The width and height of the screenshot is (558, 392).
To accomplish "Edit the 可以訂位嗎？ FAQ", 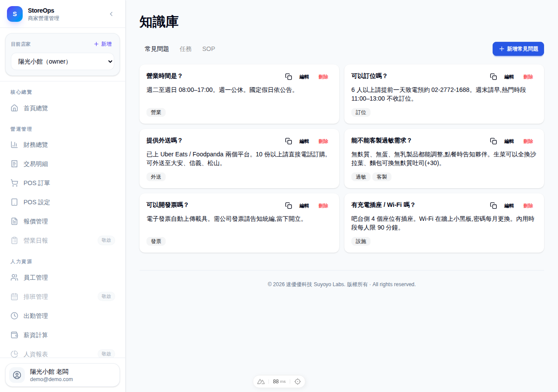I will coord(509,77).
